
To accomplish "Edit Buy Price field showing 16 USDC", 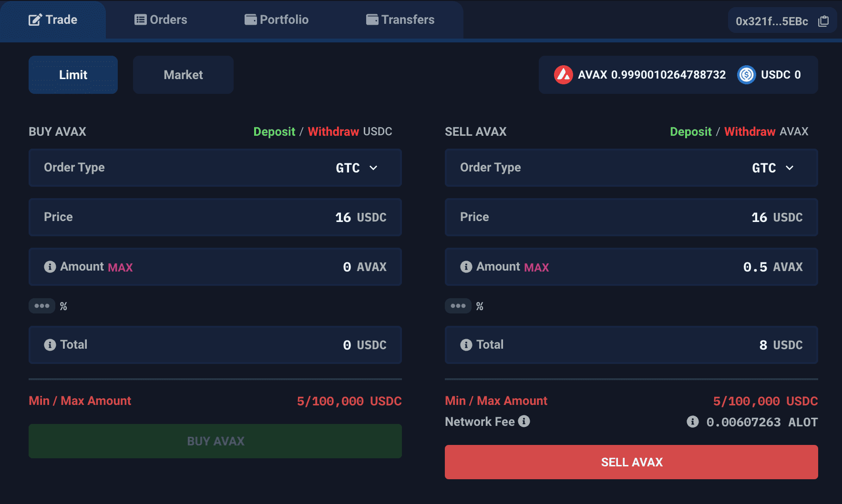I will 215,217.
